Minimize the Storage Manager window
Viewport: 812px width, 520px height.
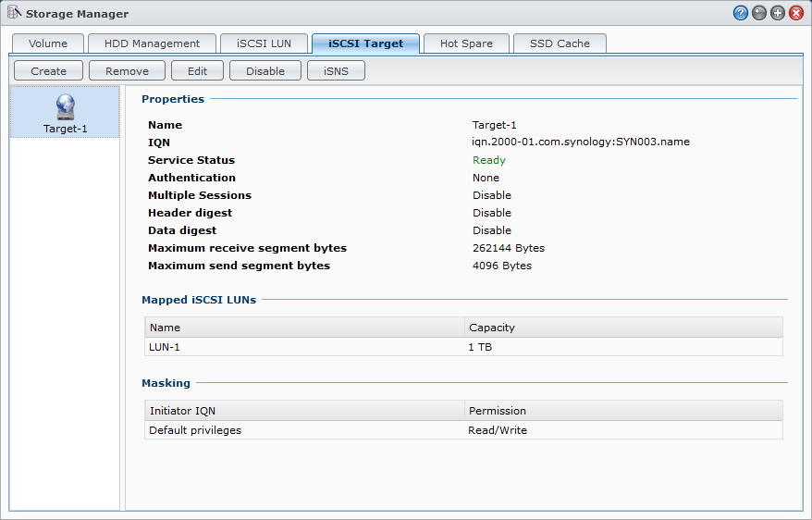758,14
